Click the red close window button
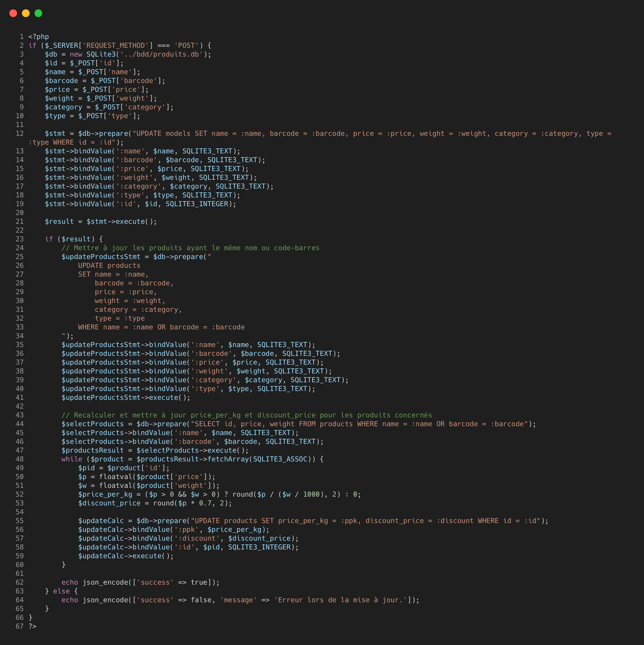 tap(13, 13)
